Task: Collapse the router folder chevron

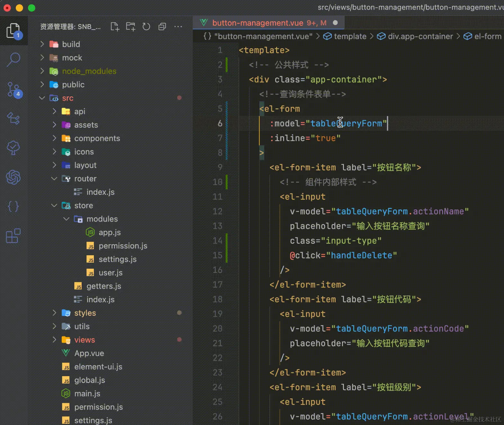Action: click(x=54, y=178)
